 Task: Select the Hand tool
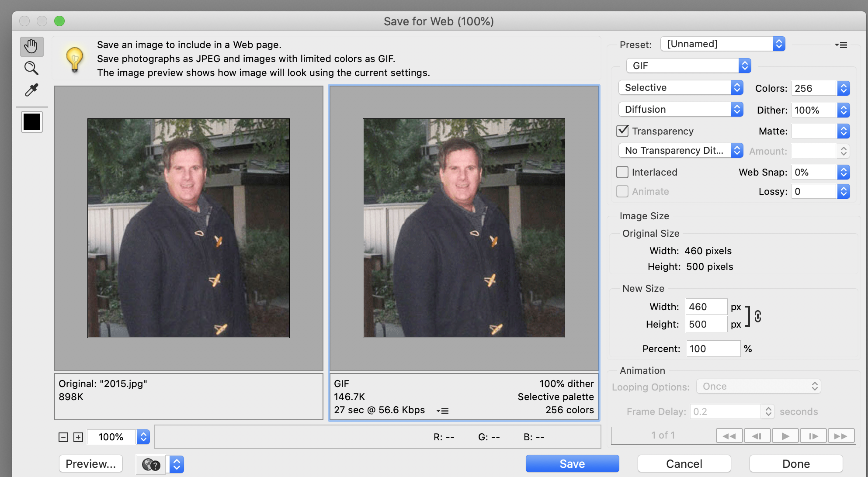31,46
